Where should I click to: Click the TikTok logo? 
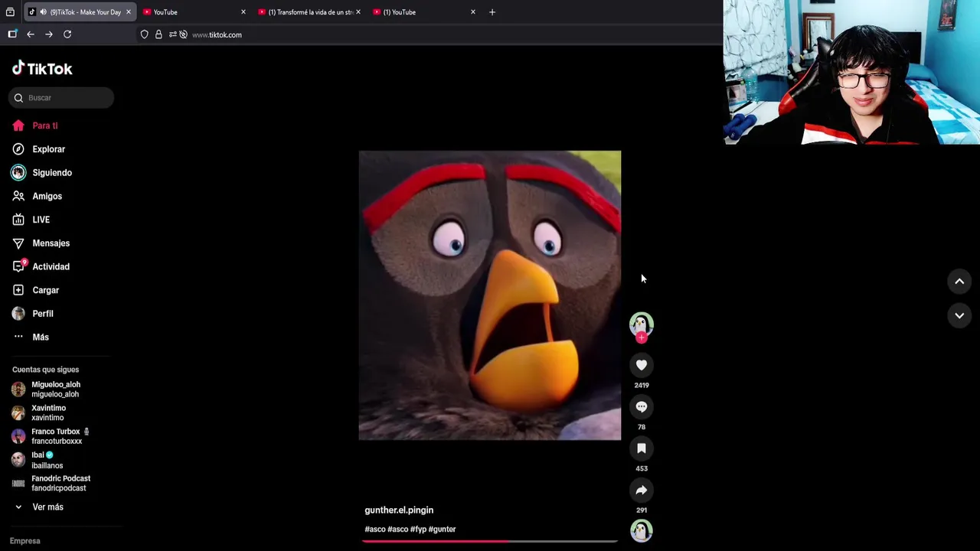pyautogui.click(x=42, y=68)
